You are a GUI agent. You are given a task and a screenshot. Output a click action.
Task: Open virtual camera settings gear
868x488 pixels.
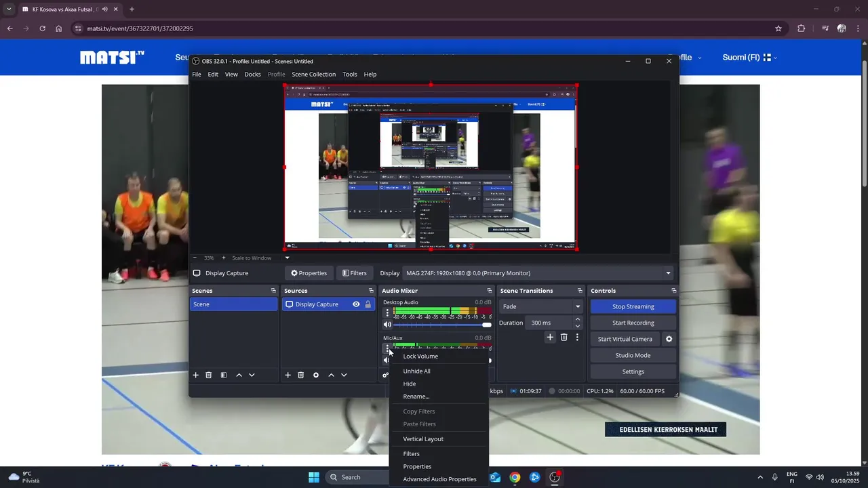(x=669, y=339)
